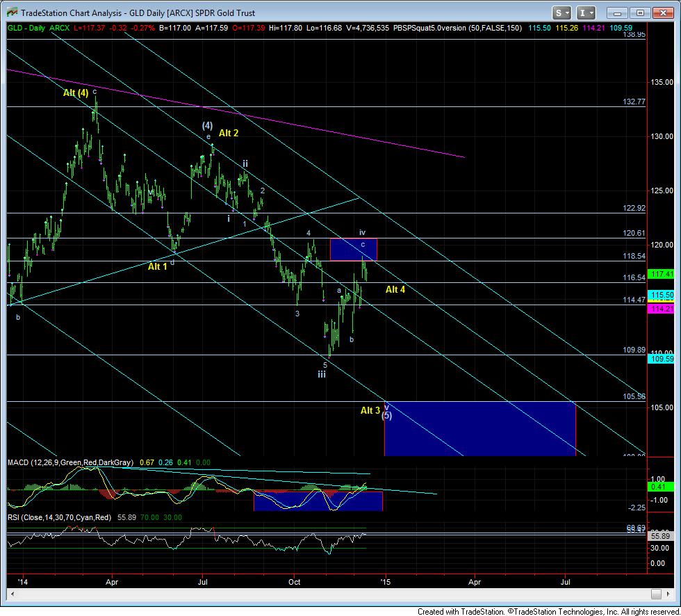Click the ARCX exchange label in status line
The height and width of the screenshot is (616, 681).
click(x=60, y=29)
